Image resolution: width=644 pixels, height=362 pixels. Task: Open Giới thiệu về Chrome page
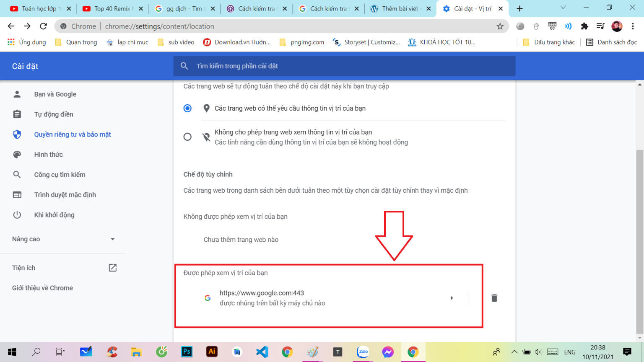point(42,288)
